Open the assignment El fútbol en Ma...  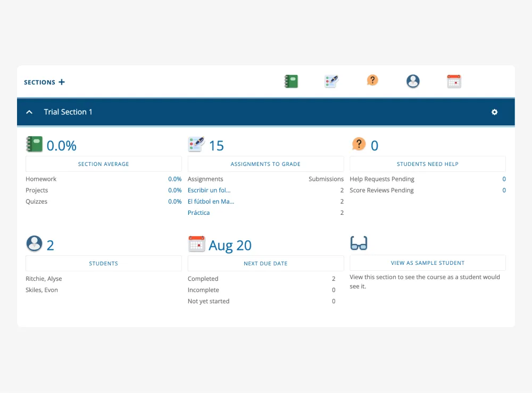211,201
